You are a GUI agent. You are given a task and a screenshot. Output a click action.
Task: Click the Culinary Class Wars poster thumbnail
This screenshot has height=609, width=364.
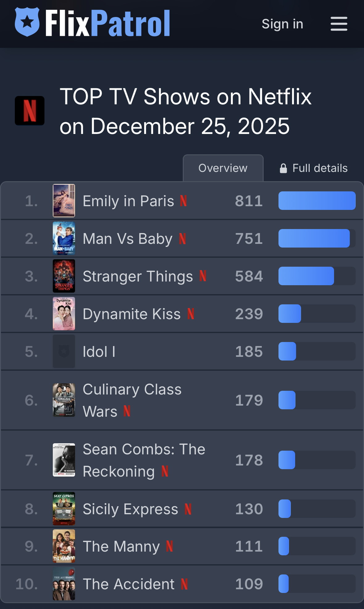click(x=64, y=400)
